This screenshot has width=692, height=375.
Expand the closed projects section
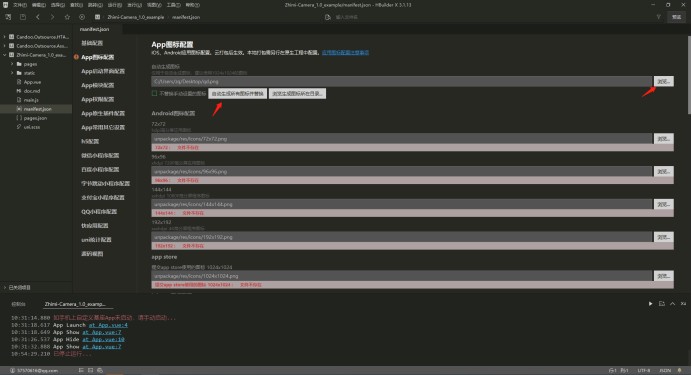click(x=5, y=288)
